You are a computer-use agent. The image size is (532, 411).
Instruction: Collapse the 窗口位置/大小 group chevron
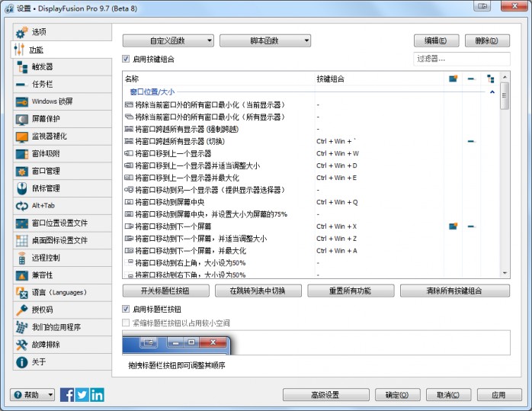click(x=492, y=92)
